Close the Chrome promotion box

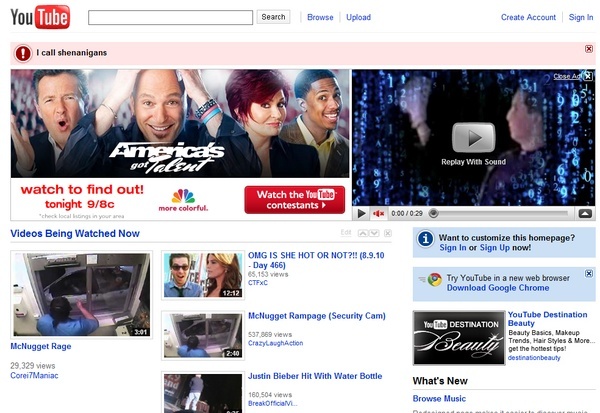(589, 273)
